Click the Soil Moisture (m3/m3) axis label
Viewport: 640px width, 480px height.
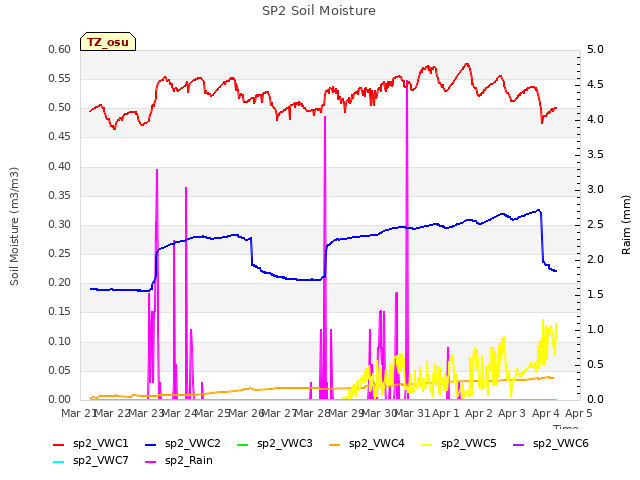click(15, 226)
